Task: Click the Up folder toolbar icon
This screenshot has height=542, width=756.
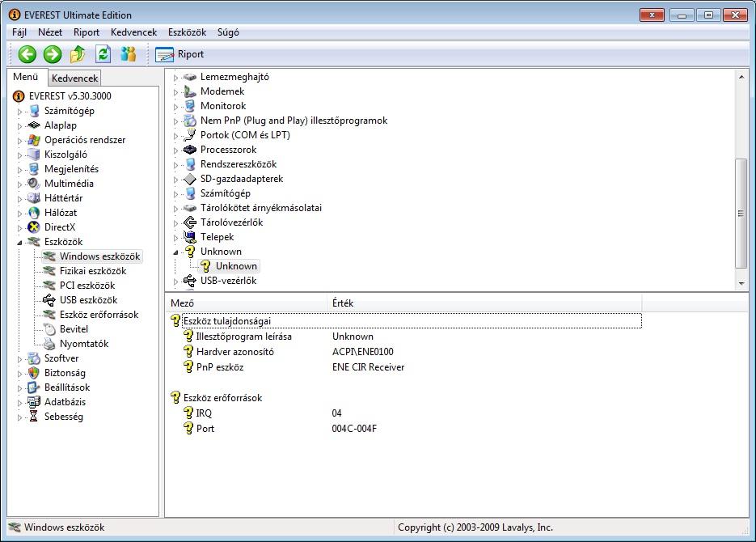Action: point(78,54)
